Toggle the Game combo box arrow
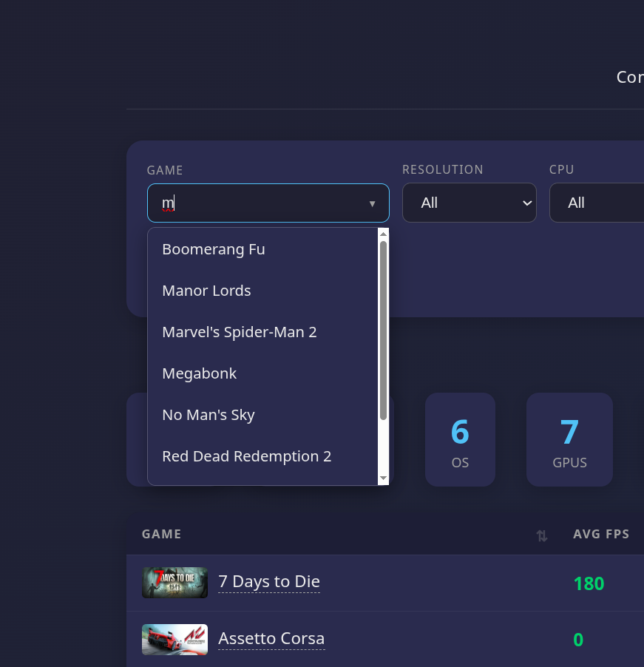 pyautogui.click(x=372, y=204)
